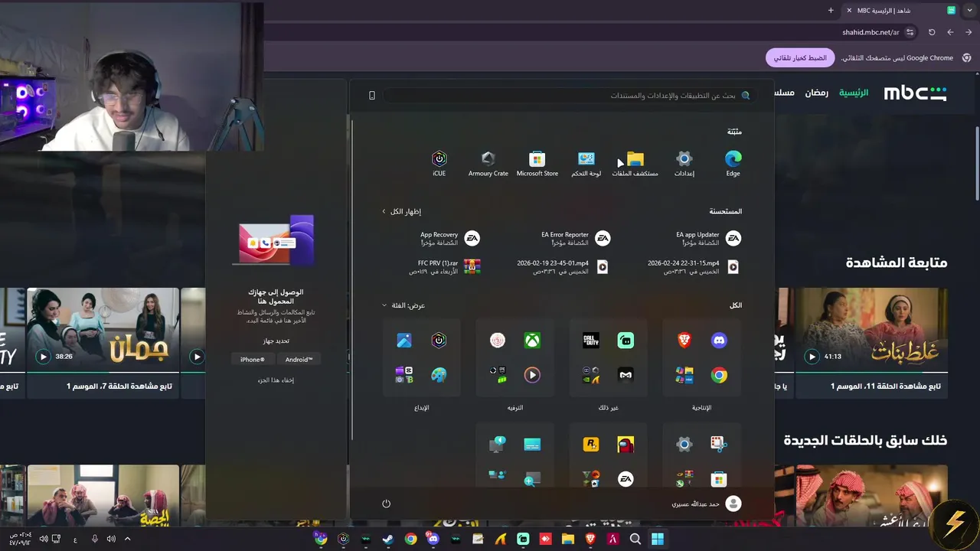Screen dimensions: 980x551
Task: Open the عرض: الفئة view dropdown
Action: pyautogui.click(x=403, y=305)
